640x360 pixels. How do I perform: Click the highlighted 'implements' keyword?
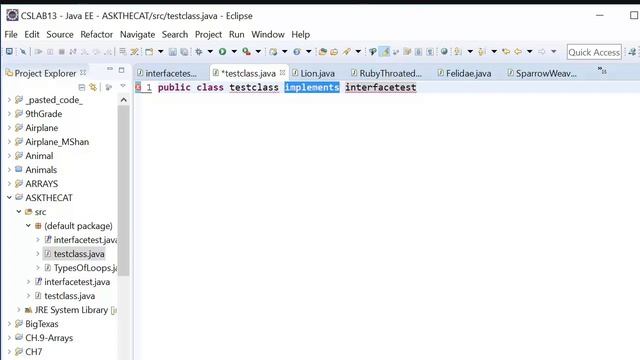tap(312, 87)
